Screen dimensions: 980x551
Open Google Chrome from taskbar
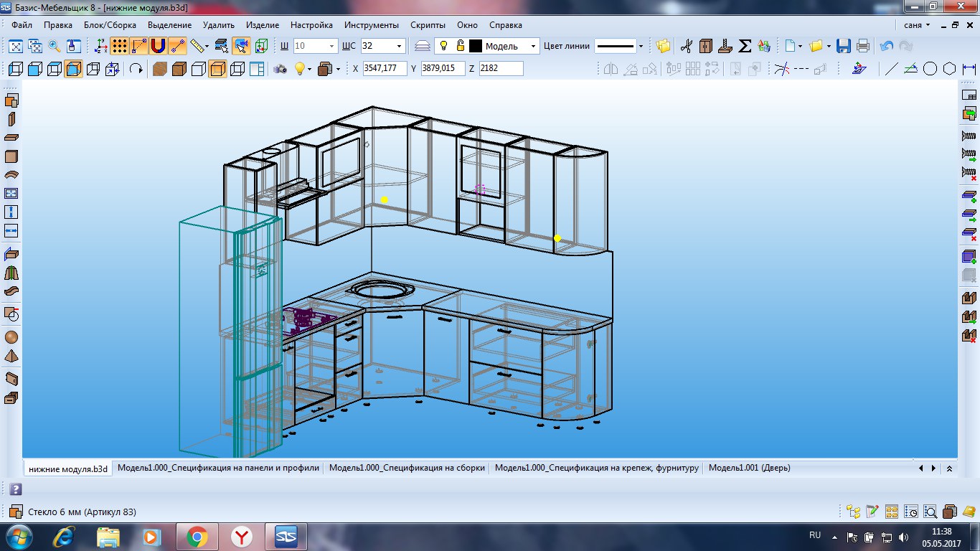[x=197, y=537]
